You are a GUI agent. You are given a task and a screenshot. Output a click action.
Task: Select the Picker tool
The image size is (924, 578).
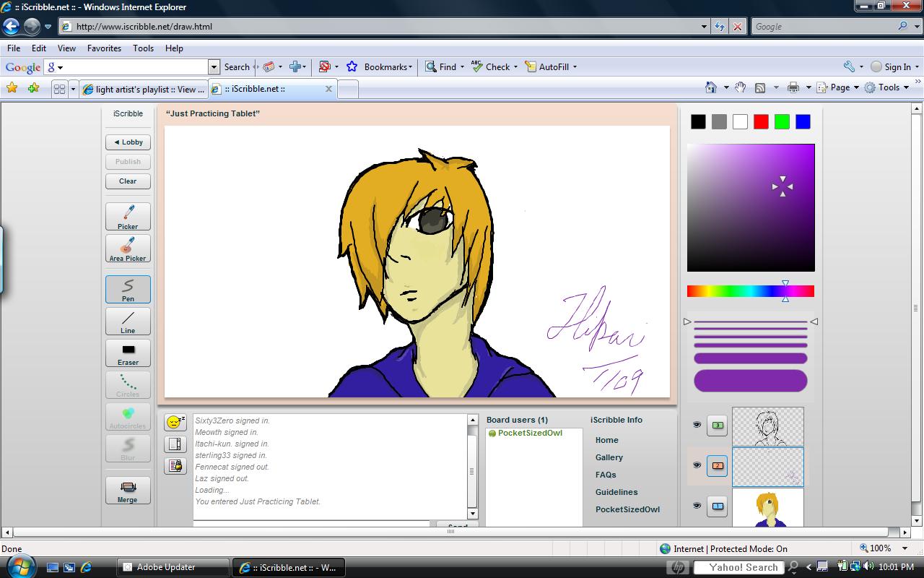tap(128, 217)
